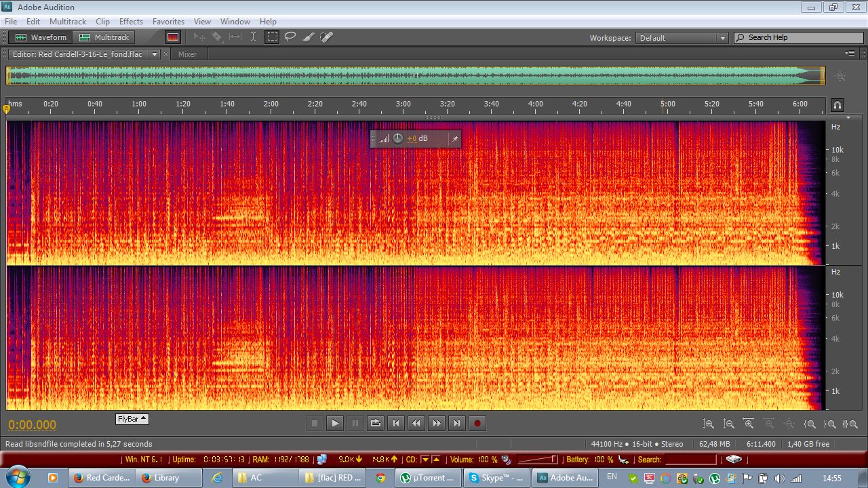868x488 pixels.
Task: Select the Move tool
Action: click(x=199, y=37)
